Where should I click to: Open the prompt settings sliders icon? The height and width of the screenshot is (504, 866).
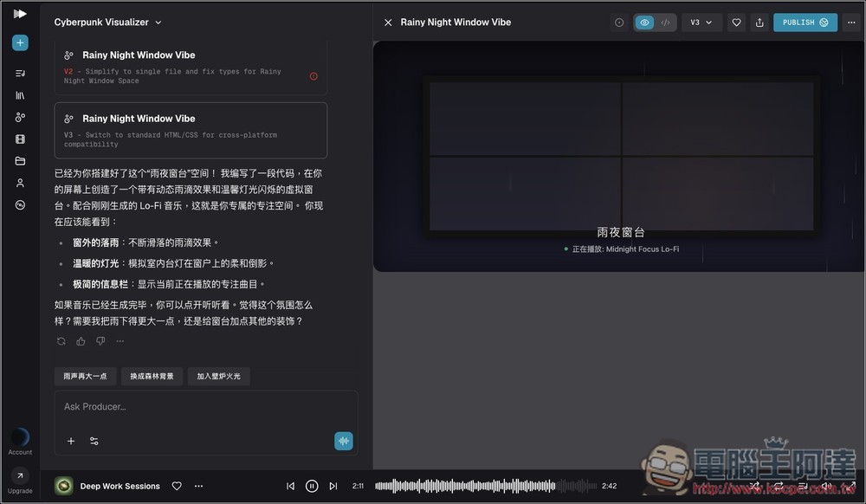(x=94, y=441)
